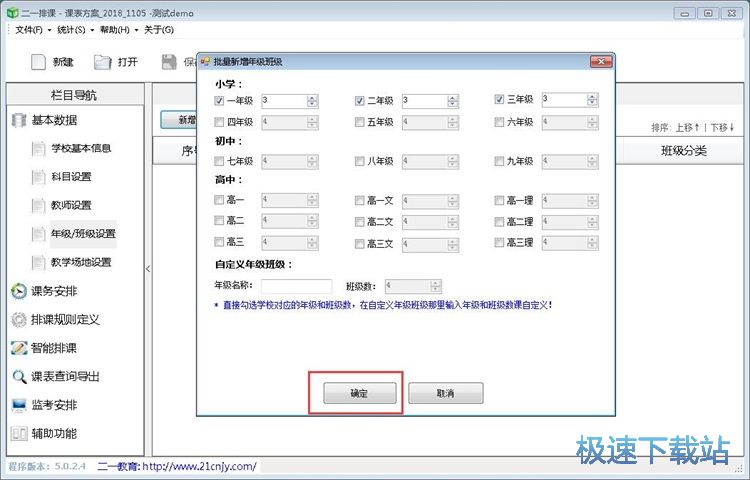The width and height of the screenshot is (750, 480).
Task: Click the save floppy disk icon
Action: (169, 62)
